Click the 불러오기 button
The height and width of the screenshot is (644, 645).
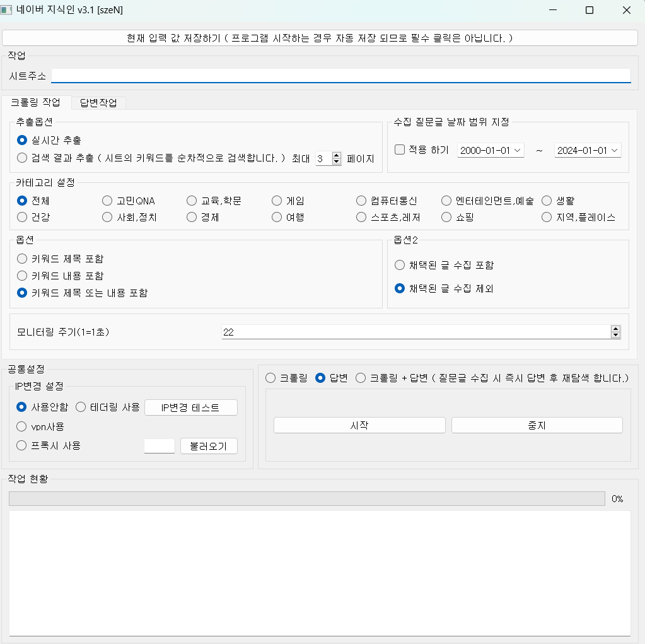click(x=209, y=446)
